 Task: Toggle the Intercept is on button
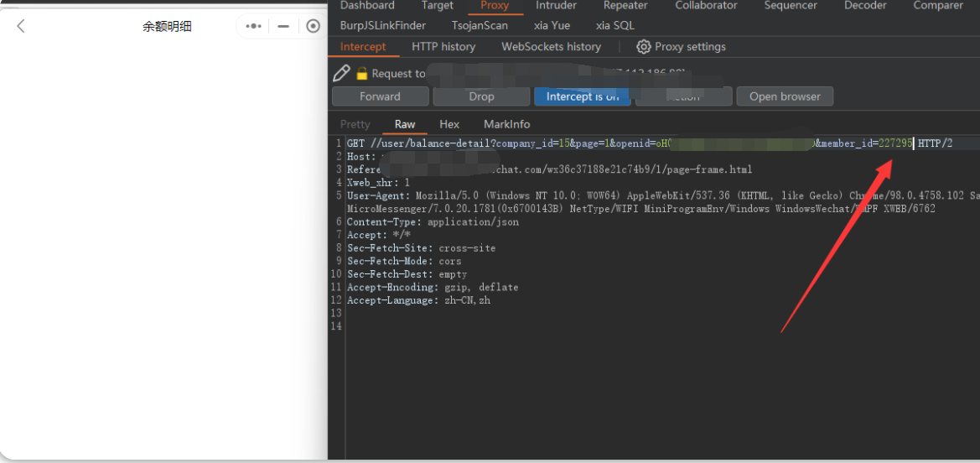(582, 96)
